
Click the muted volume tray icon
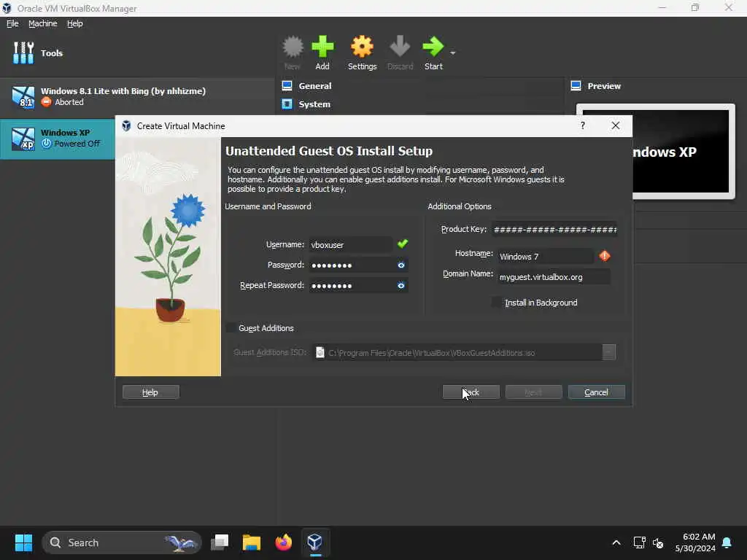[x=659, y=542]
